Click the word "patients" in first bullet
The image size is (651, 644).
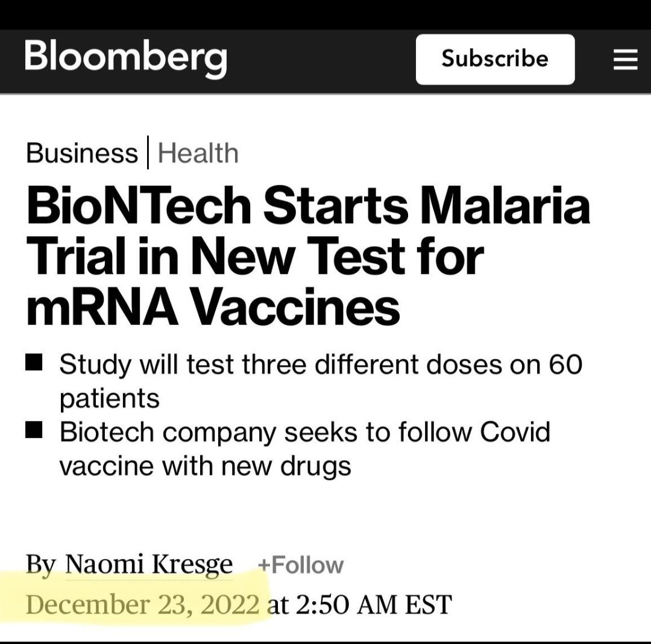click(109, 398)
